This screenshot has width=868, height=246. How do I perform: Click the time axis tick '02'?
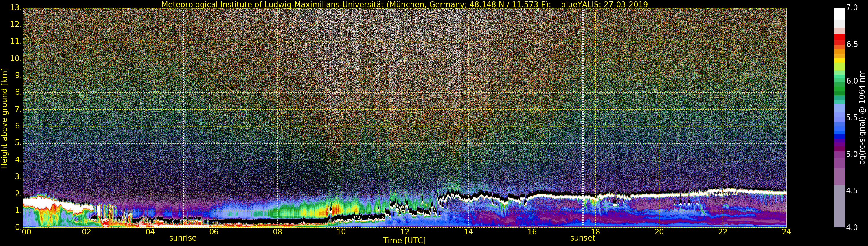(87, 232)
